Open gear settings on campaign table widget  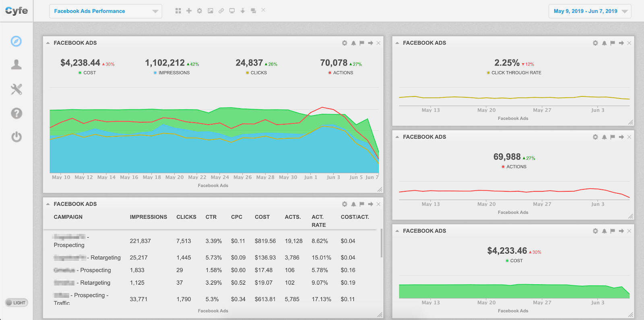345,204
